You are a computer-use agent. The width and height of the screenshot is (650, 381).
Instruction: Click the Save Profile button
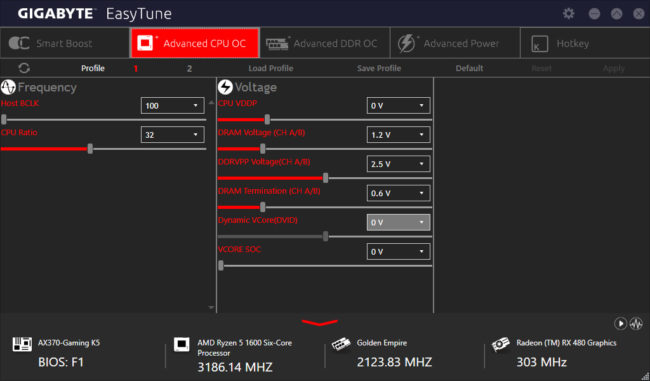pos(379,68)
